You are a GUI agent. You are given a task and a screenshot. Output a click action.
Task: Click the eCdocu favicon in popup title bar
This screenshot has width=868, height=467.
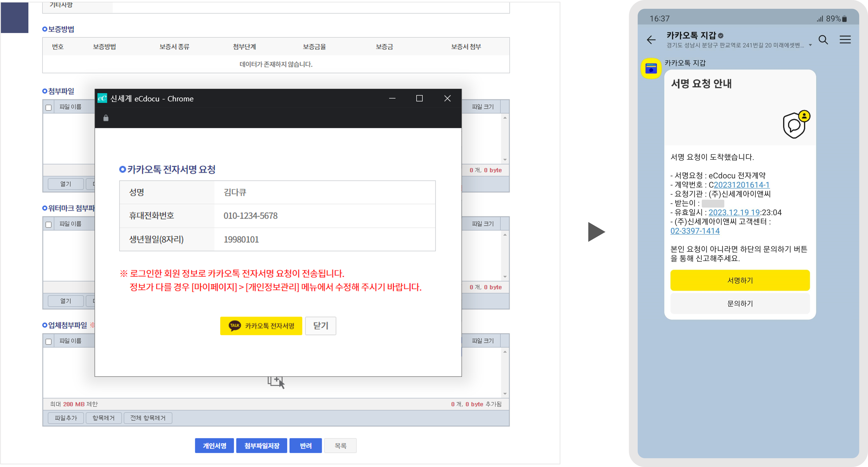coord(102,98)
